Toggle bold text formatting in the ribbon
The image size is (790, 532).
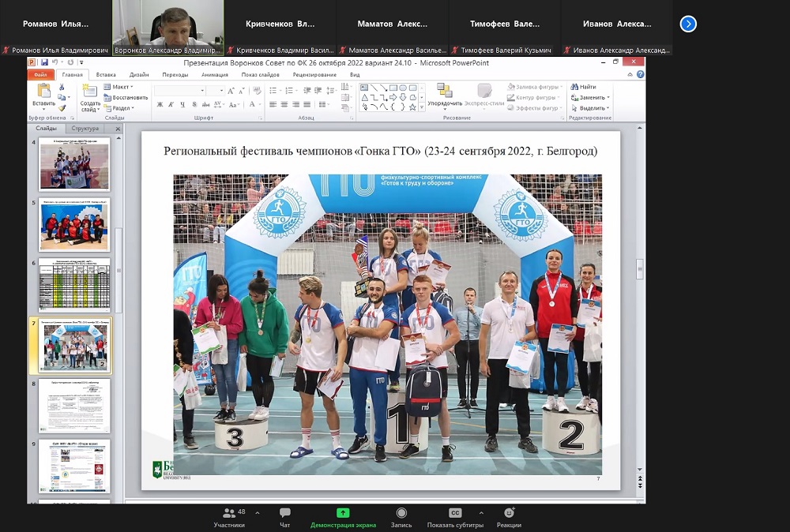point(159,104)
